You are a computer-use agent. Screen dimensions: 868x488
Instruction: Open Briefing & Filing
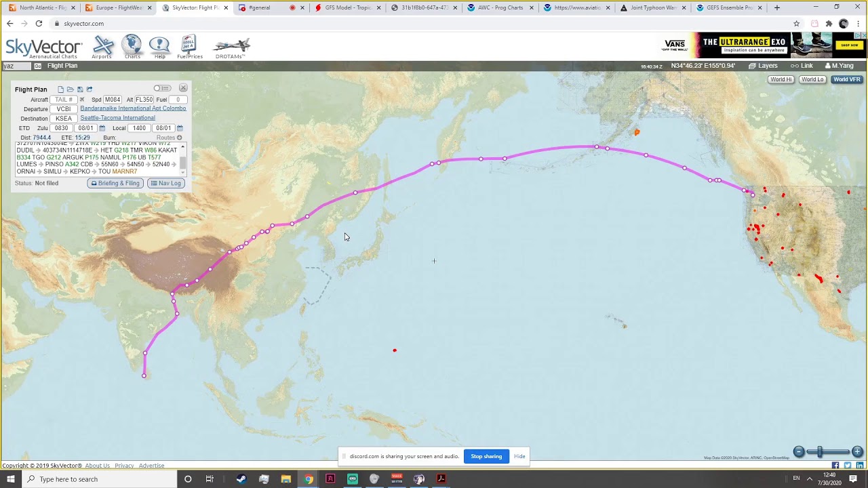tap(115, 183)
